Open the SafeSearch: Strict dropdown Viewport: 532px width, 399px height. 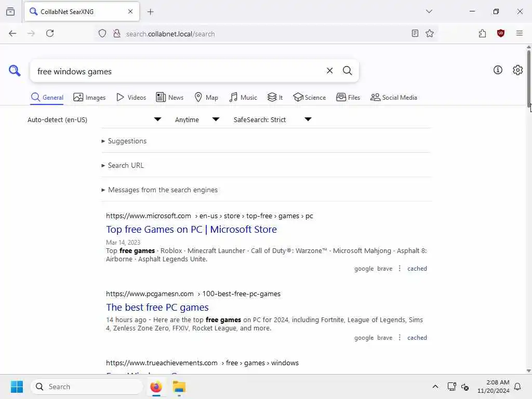[x=272, y=119]
